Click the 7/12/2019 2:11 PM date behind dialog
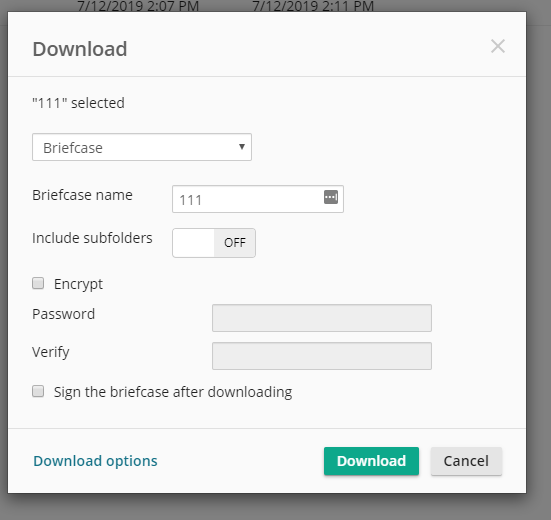This screenshot has width=551, height=520. 313,6
